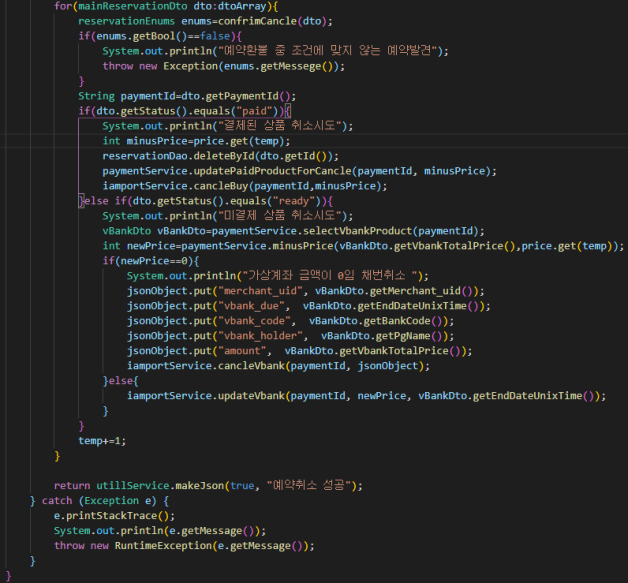Click 'iamportService.cancleVbank(paymentId, jsonObject);' line
This screenshot has height=583, width=628.
278,366
